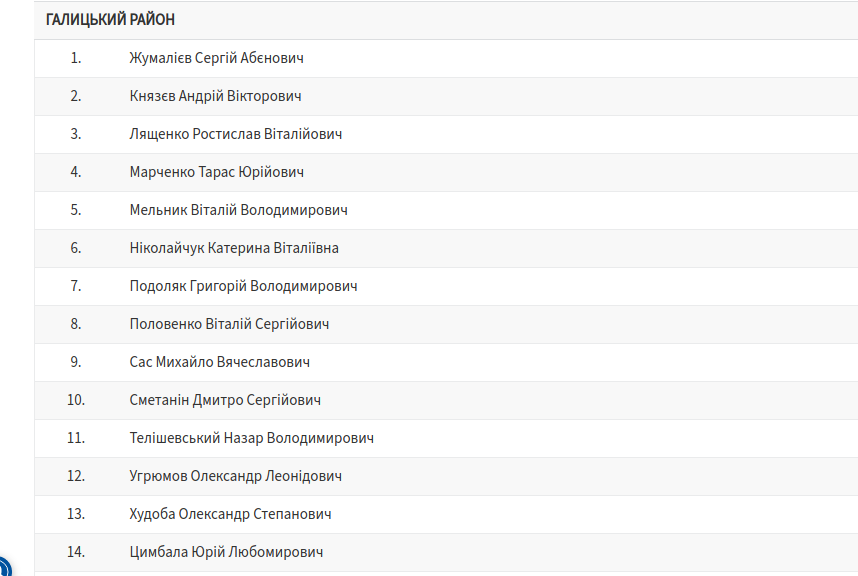Click Худоба Олександр Степанович row
The image size is (858, 576).
click(446, 514)
